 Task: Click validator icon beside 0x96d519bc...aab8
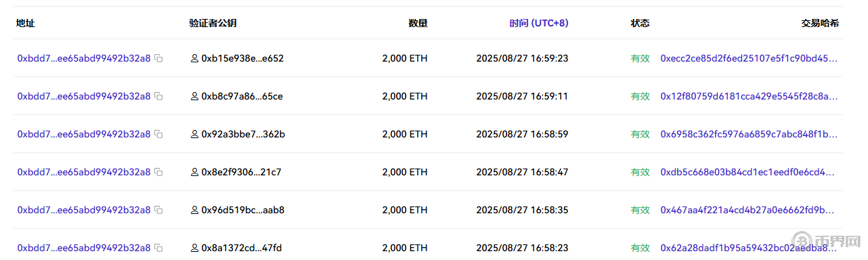[x=194, y=211]
